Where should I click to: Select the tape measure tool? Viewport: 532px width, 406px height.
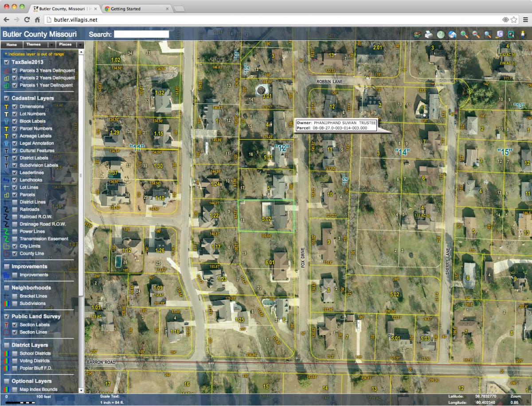(x=499, y=35)
